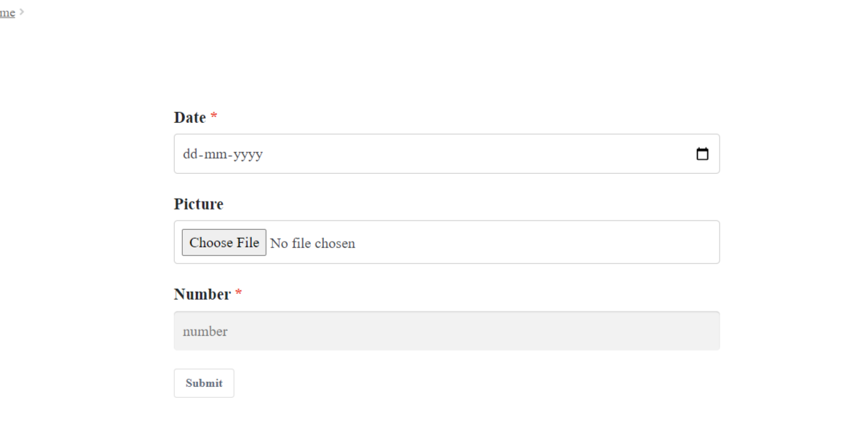Open the Home breadcrumb link

click(7, 12)
